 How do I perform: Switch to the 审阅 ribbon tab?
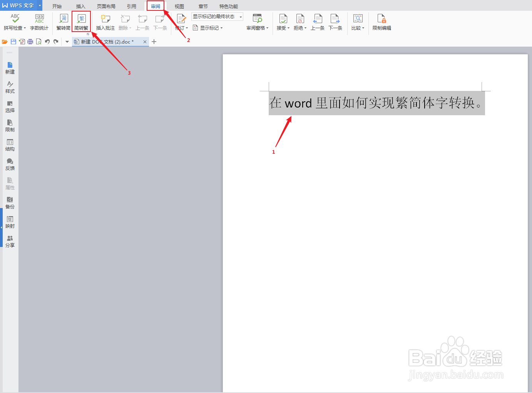tap(156, 6)
